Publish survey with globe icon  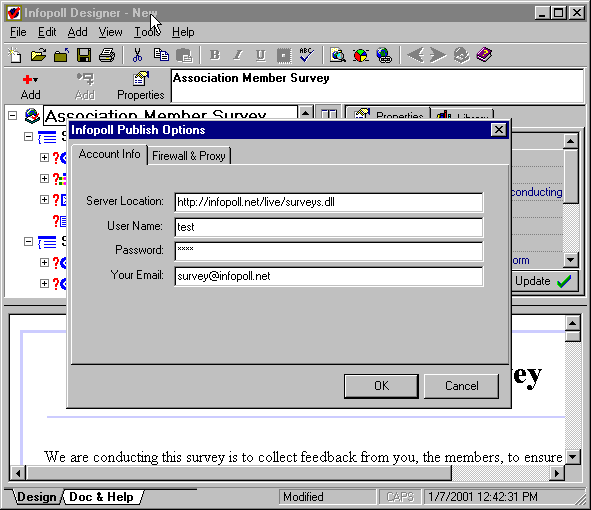tap(384, 55)
